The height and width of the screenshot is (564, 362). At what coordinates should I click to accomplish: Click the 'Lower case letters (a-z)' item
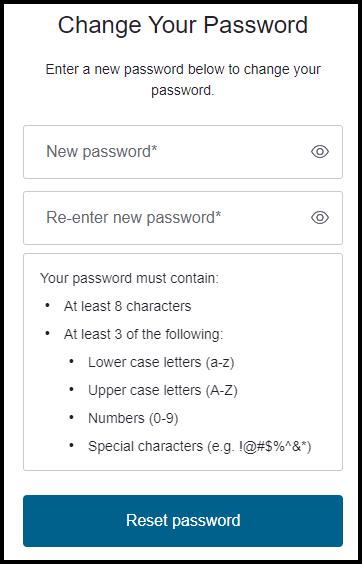click(x=161, y=362)
